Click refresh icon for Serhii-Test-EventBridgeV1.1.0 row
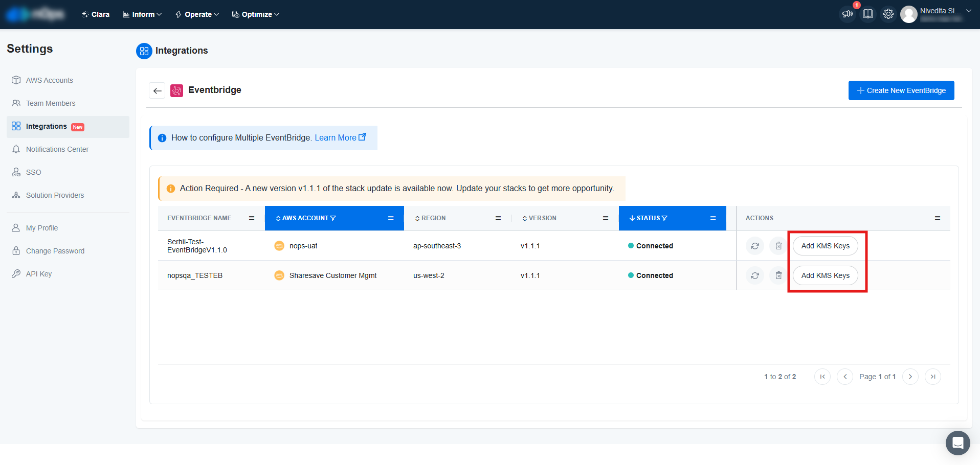Image resolution: width=980 pixels, height=465 pixels. click(754, 246)
